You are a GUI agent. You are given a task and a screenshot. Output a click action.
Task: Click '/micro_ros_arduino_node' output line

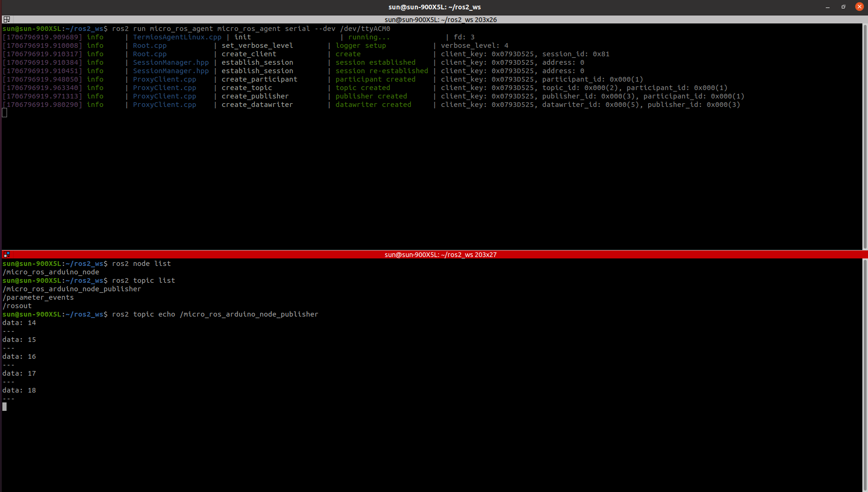tap(51, 272)
